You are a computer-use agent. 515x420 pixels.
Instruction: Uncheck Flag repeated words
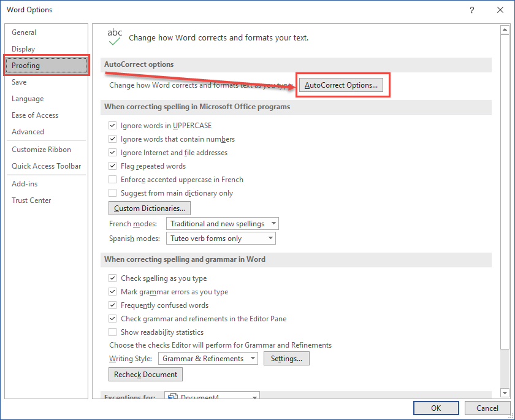[x=112, y=166]
